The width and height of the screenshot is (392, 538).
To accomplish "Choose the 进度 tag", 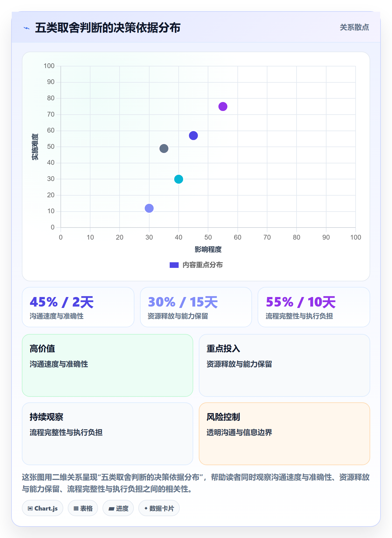I will pos(118,508).
